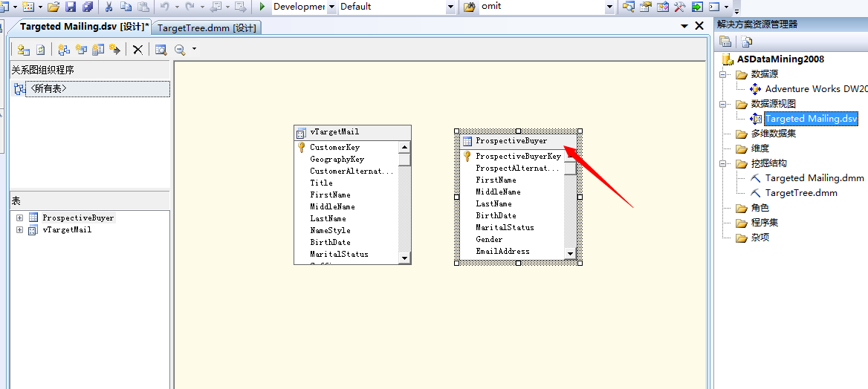
Task: Open the Default platform dropdown
Action: pyautogui.click(x=450, y=7)
